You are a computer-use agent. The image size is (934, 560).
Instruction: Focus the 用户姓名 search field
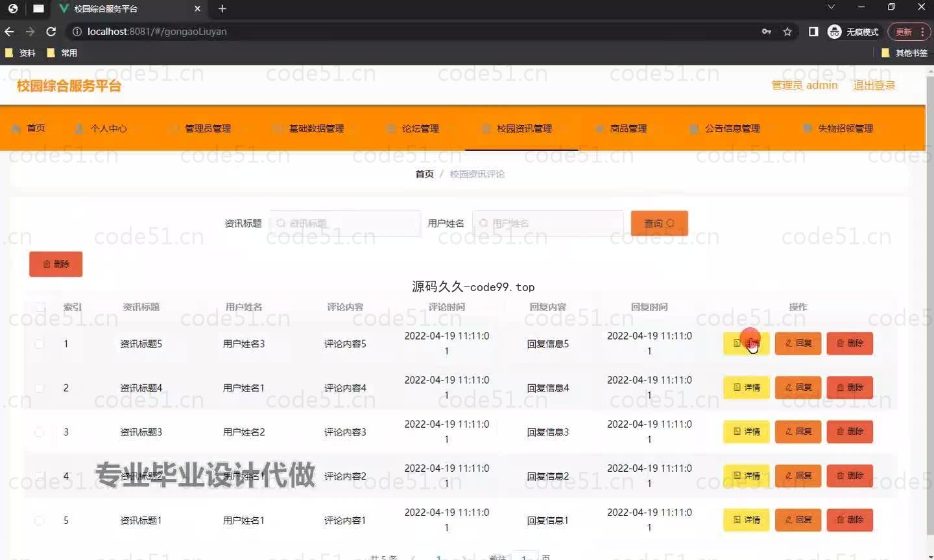[x=548, y=223]
